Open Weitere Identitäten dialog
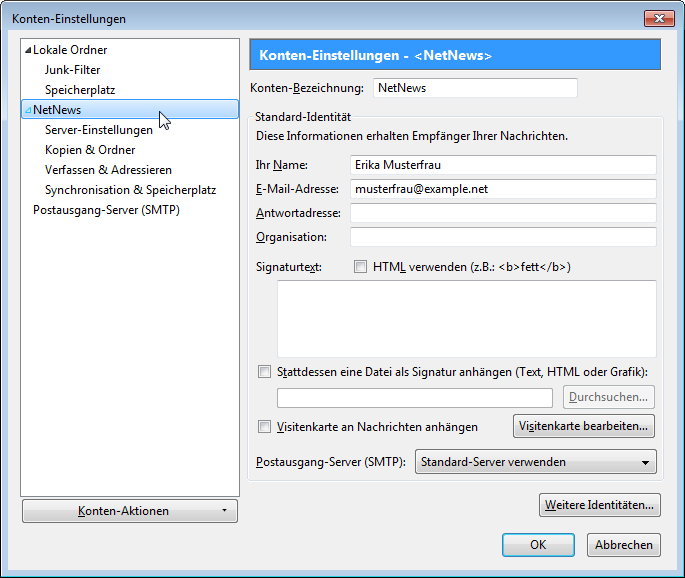 pos(599,505)
